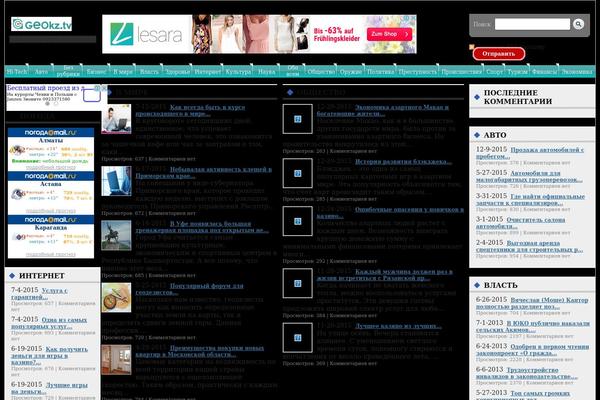Open 'Как получить деньги для игры в казино' link

pos(49,356)
